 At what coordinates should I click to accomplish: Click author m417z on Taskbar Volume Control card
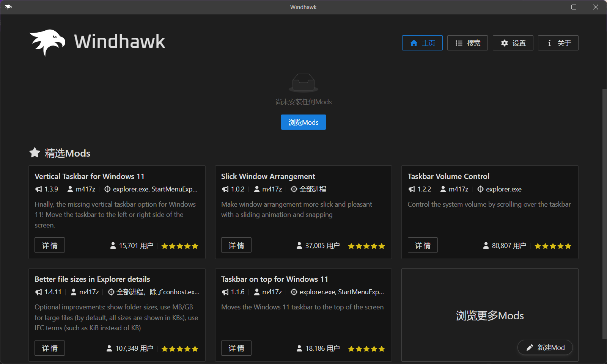pyautogui.click(x=459, y=189)
